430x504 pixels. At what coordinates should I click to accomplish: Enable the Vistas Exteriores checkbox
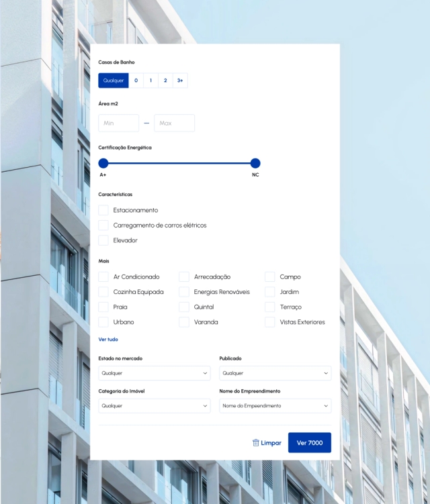tap(270, 322)
